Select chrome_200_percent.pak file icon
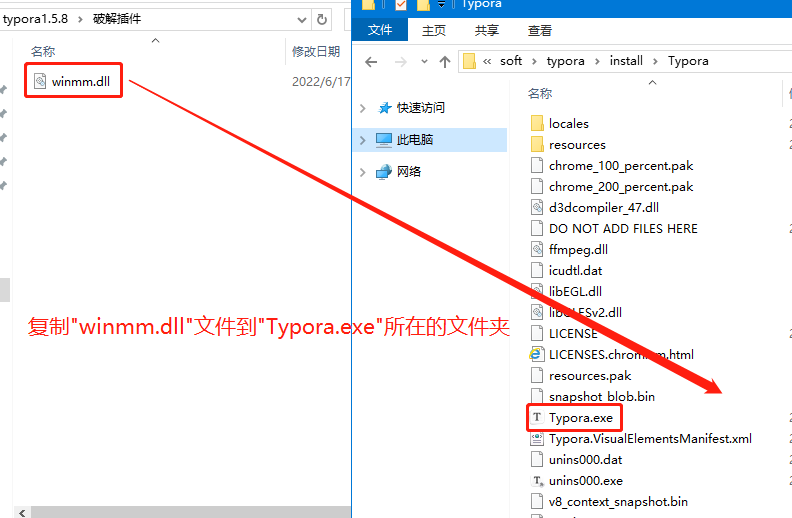This screenshot has height=518, width=792. click(537, 186)
